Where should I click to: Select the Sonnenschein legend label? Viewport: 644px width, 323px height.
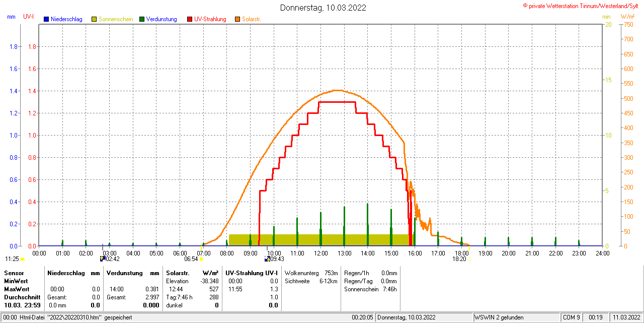point(116,19)
